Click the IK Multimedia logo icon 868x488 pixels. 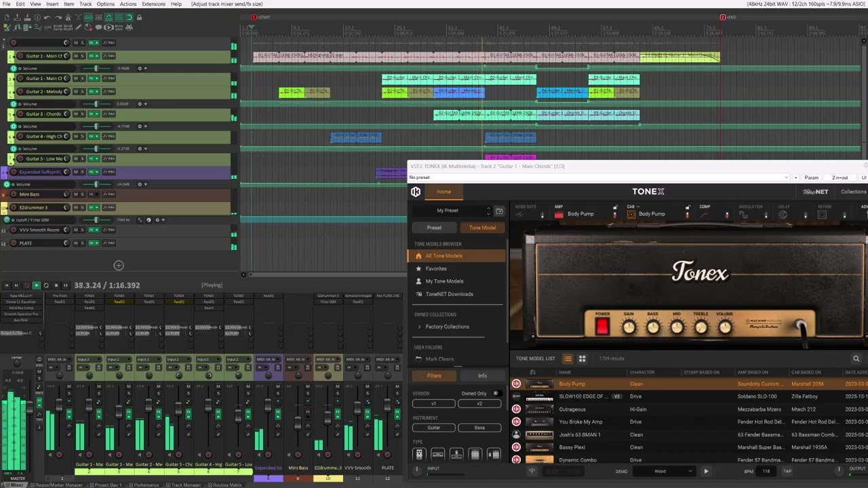(416, 192)
